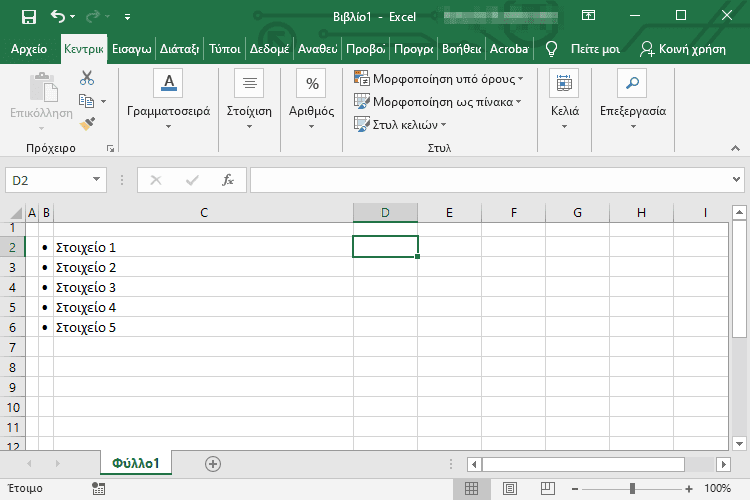The height and width of the screenshot is (500, 750).
Task: Click the macro recording status bar icon
Action: pos(99,489)
